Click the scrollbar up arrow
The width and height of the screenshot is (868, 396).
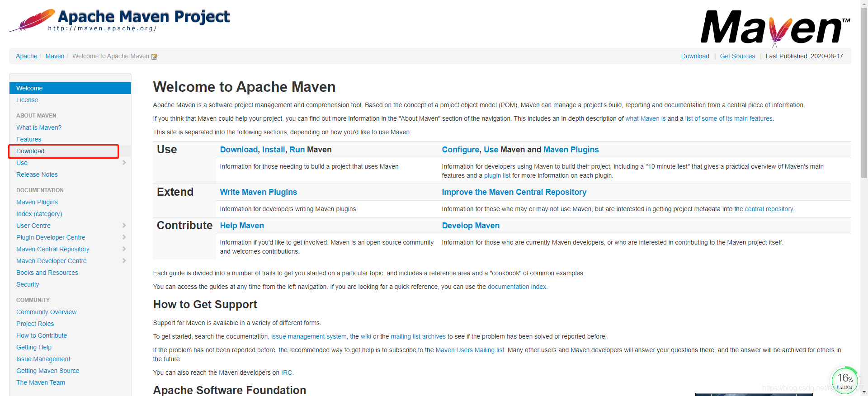click(x=864, y=4)
